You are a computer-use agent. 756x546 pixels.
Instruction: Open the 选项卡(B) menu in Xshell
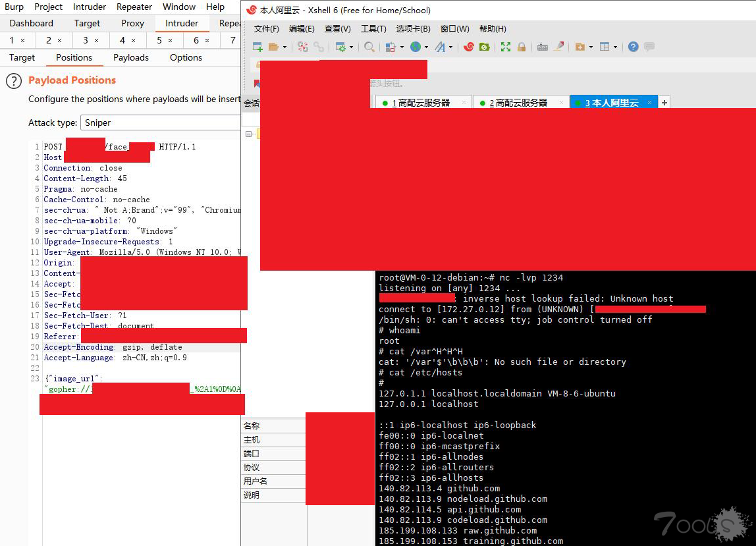pyautogui.click(x=413, y=29)
